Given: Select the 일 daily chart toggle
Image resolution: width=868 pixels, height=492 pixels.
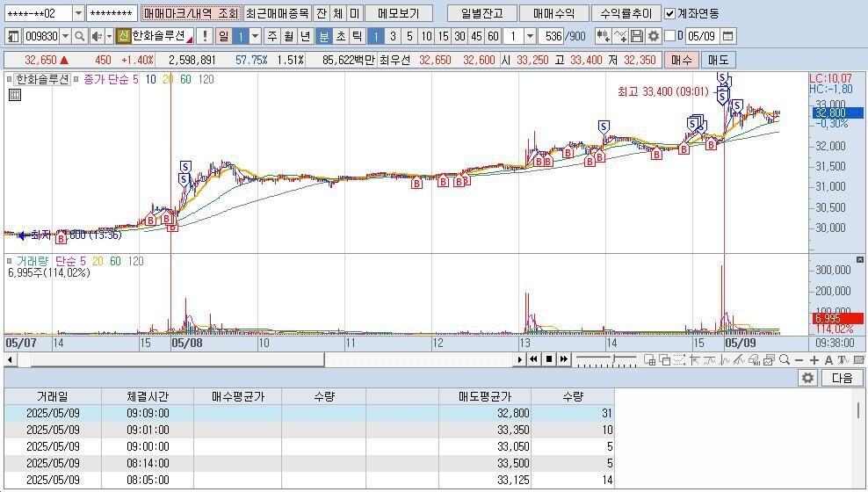Looking at the screenshot, I should [x=223, y=36].
